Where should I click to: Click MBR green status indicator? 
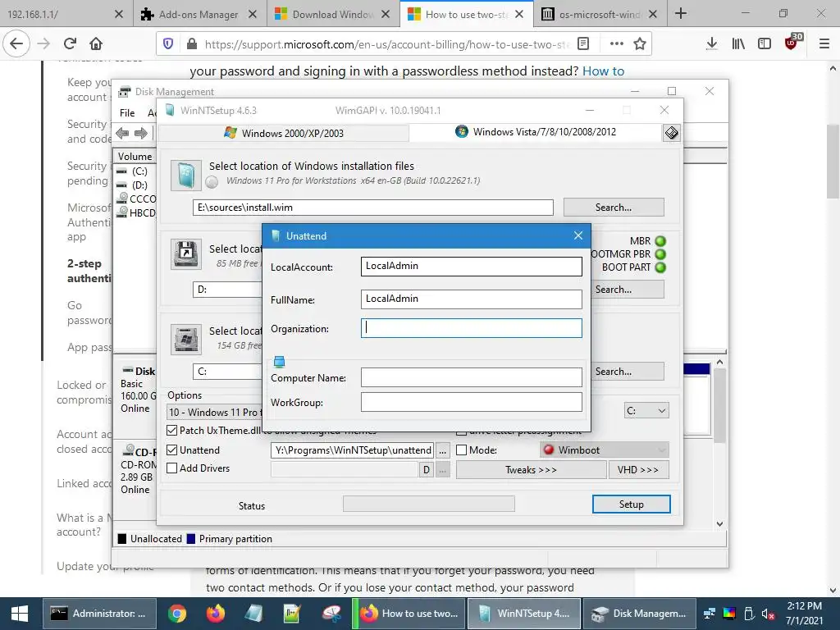(660, 241)
